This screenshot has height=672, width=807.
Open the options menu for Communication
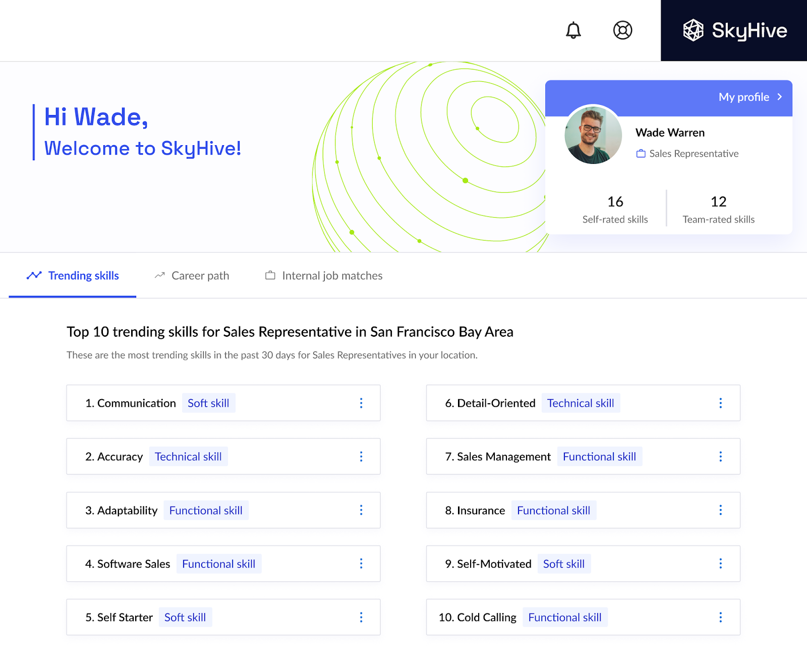pos(361,403)
